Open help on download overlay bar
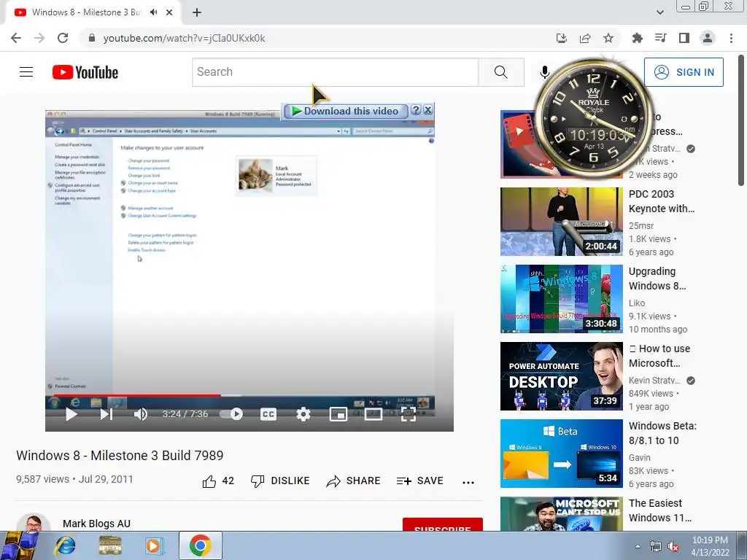747x560 pixels. point(415,110)
